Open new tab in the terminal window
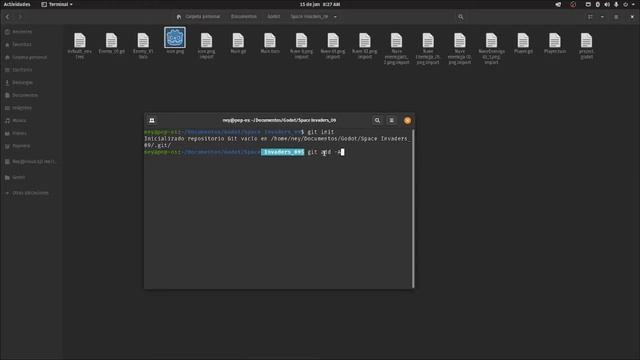Screen dimensions: 640x360 click(152, 120)
